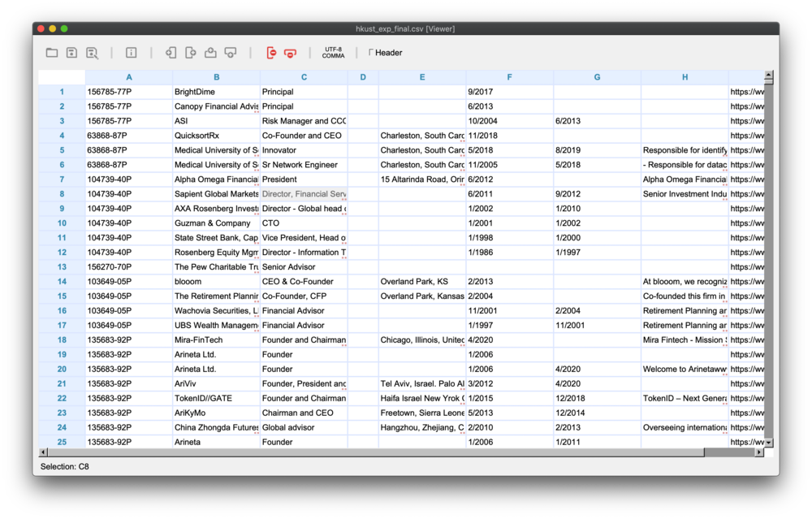Screen dimensions: 812x519
Task: Select the 'Innovator' cell
Action: [304, 149]
